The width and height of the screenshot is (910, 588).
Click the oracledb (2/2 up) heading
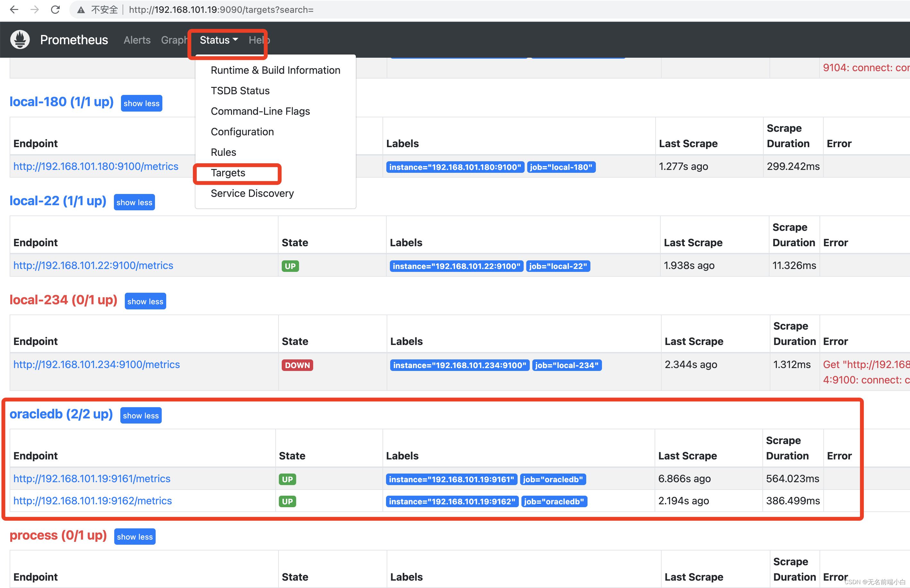(x=61, y=414)
